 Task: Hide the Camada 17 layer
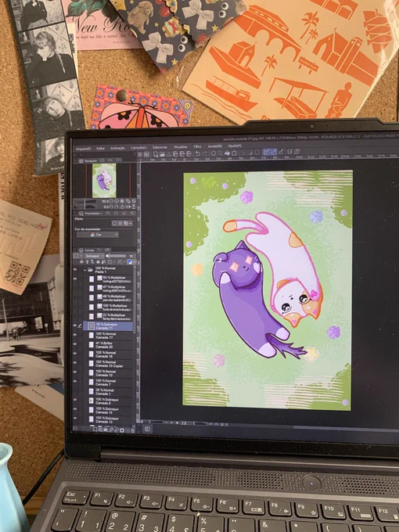click(75, 335)
